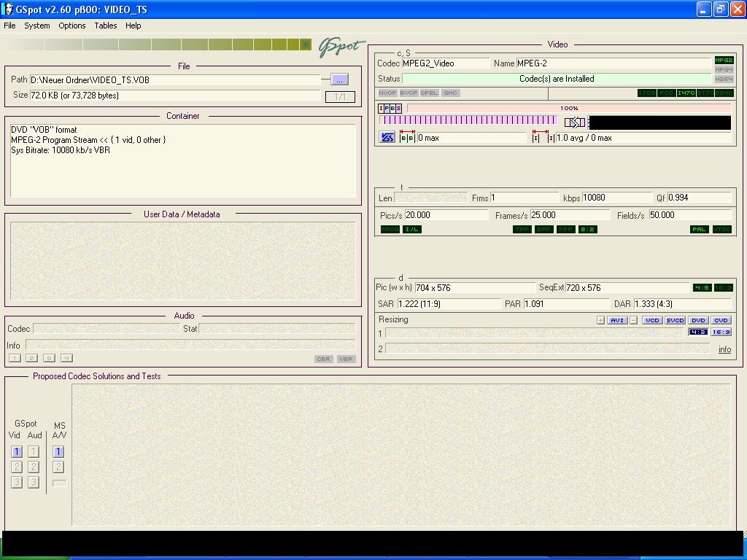Screen dimensions: 747x560
Task: Click the NTSC standard indicator
Action: 721,230
